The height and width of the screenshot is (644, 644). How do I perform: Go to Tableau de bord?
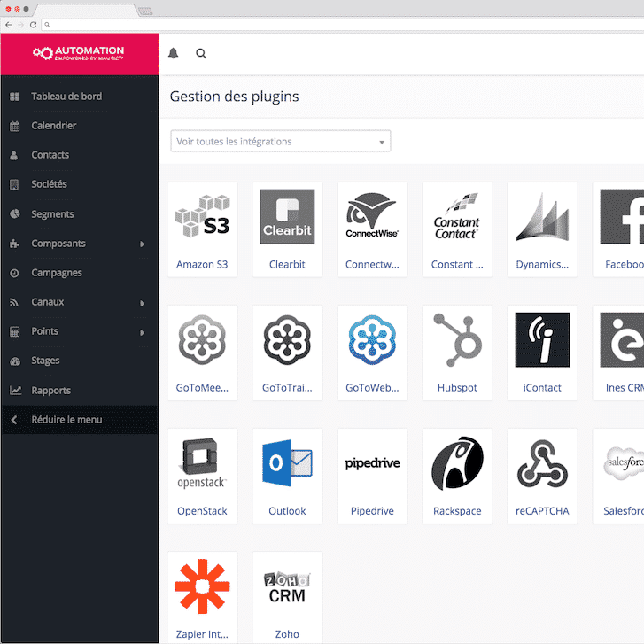[x=66, y=97]
